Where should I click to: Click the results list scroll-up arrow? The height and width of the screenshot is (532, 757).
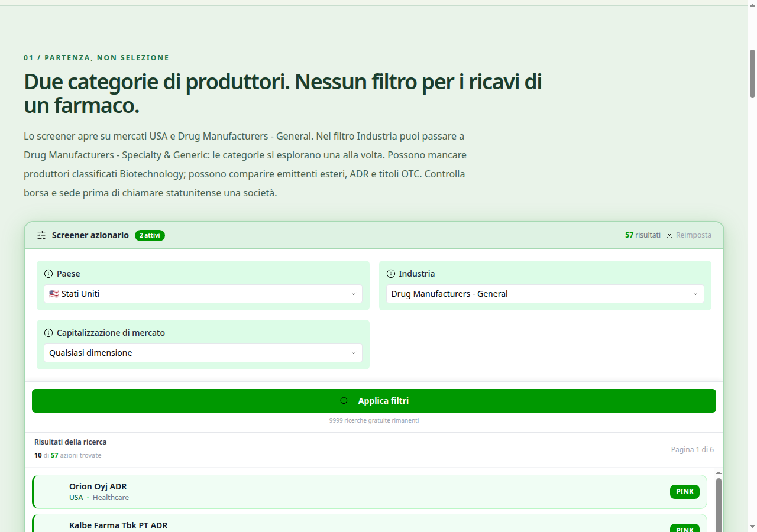719,473
